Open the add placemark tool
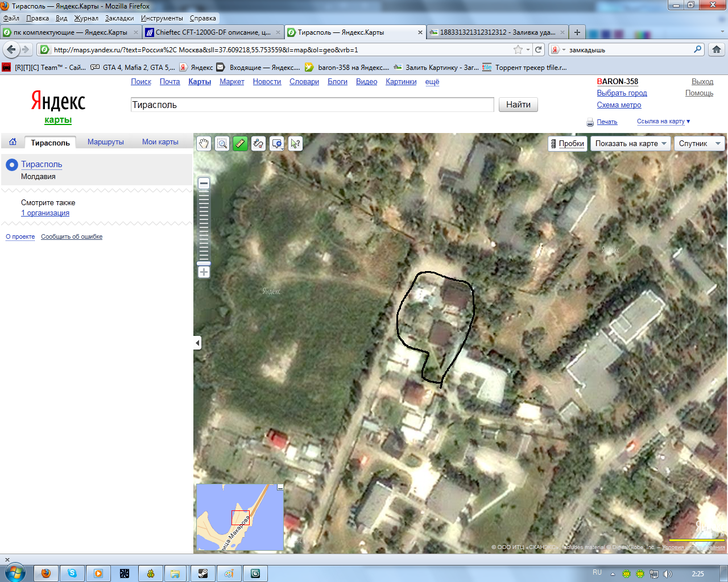Screen dimensions: 728x582 click(x=277, y=144)
